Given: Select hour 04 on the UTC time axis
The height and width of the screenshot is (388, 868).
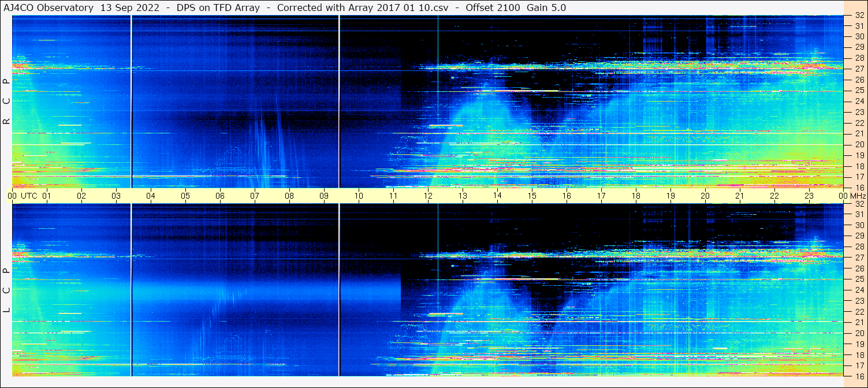Looking at the screenshot, I should pyautogui.click(x=151, y=196).
